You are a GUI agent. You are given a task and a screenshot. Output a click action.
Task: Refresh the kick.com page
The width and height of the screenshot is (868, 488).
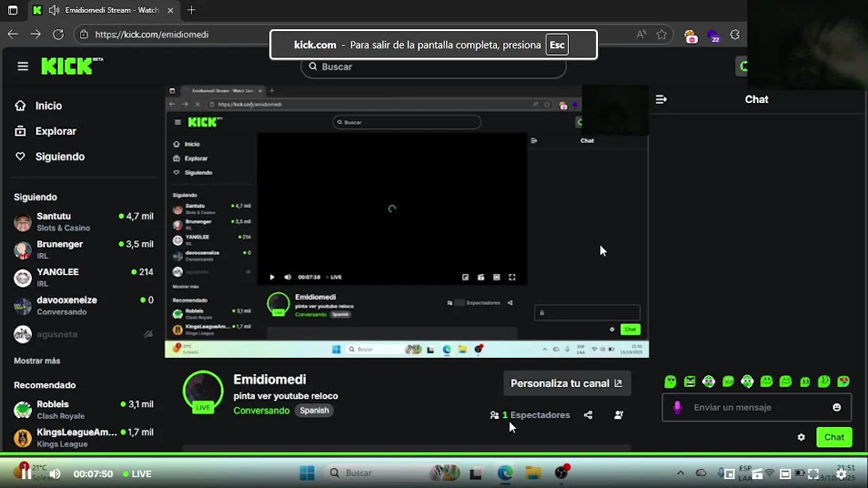point(58,34)
